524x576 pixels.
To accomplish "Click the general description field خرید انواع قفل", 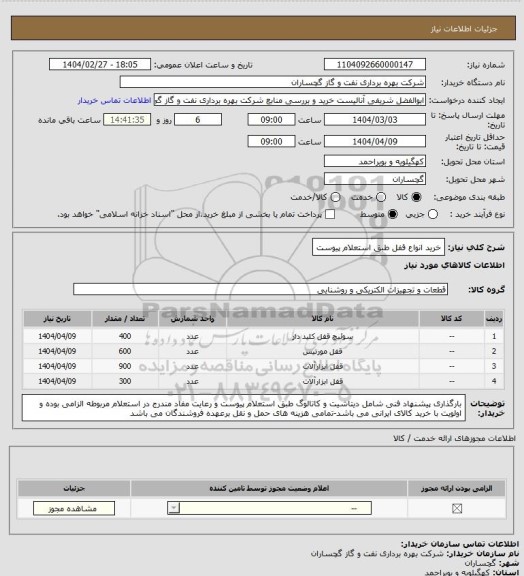I will pyautogui.click(x=378, y=248).
